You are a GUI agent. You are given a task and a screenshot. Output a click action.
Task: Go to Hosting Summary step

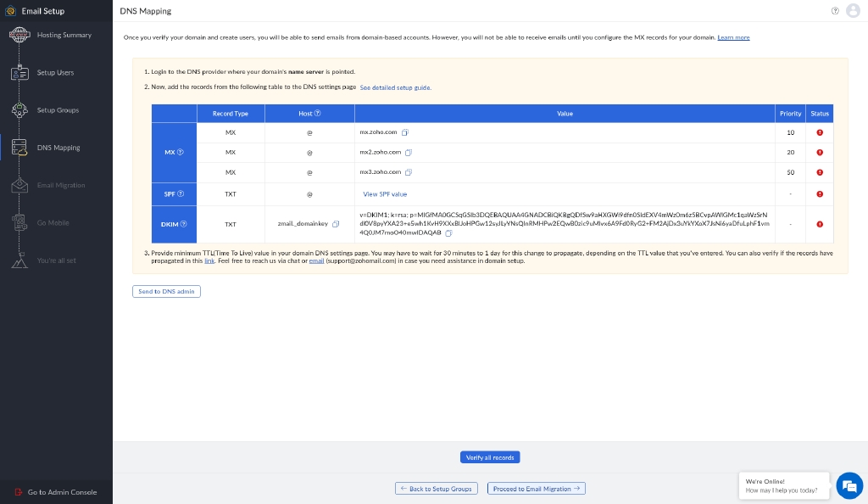64,35
